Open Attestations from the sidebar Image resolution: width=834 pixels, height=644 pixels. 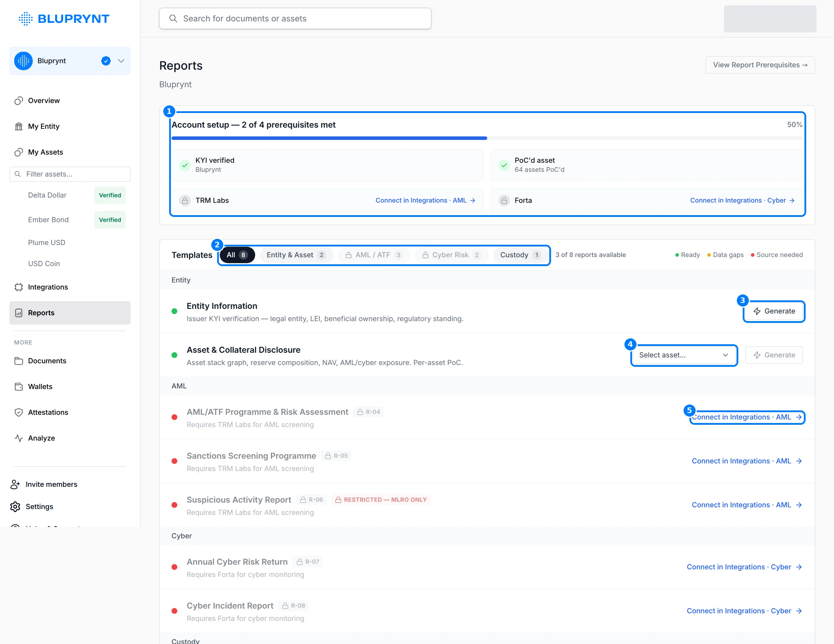pyautogui.click(x=70, y=412)
